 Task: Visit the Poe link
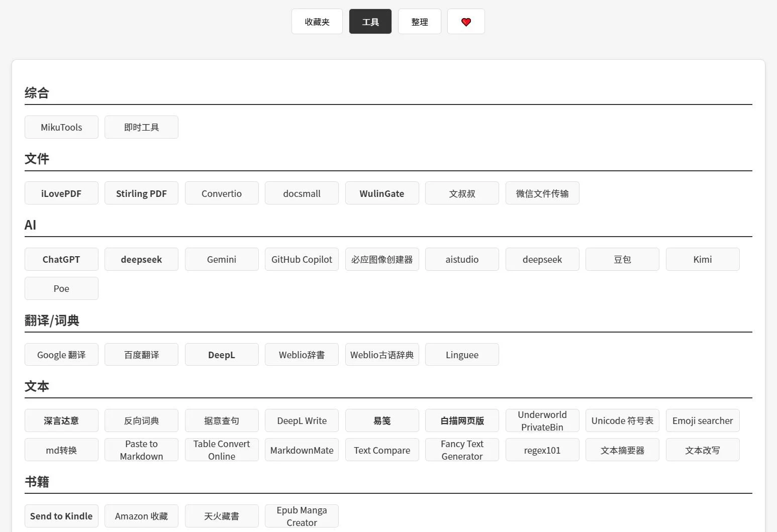click(61, 288)
